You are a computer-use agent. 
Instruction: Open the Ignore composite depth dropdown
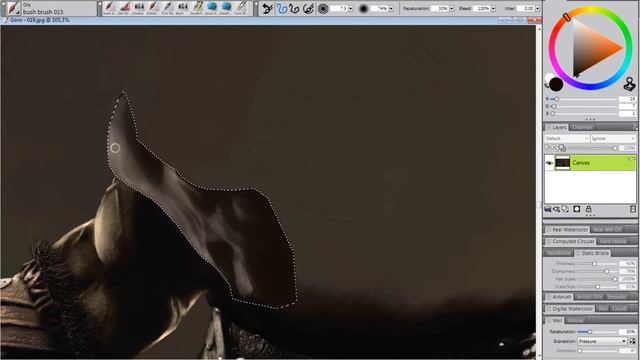pyautogui.click(x=613, y=139)
